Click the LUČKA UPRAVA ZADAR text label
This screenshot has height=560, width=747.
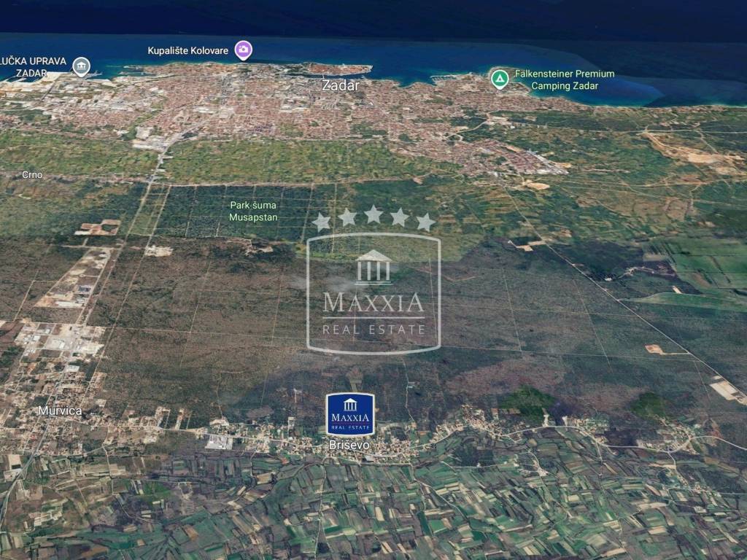point(34,67)
